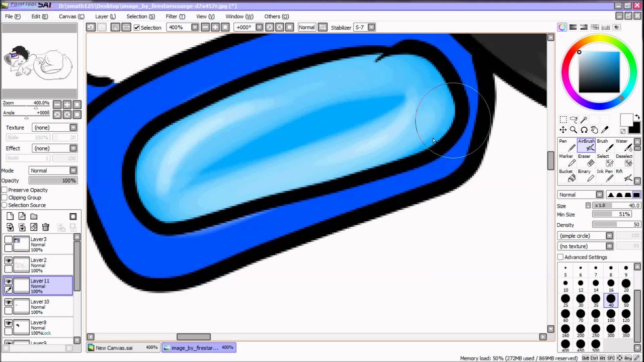The height and width of the screenshot is (362, 644).
Task: Activate the zoom magnifier tool
Action: click(x=574, y=130)
